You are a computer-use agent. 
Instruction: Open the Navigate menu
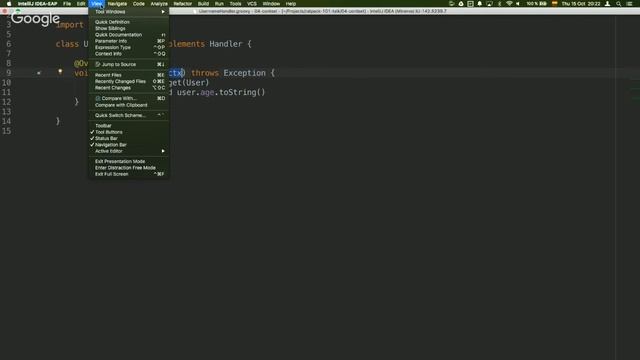pos(117,4)
